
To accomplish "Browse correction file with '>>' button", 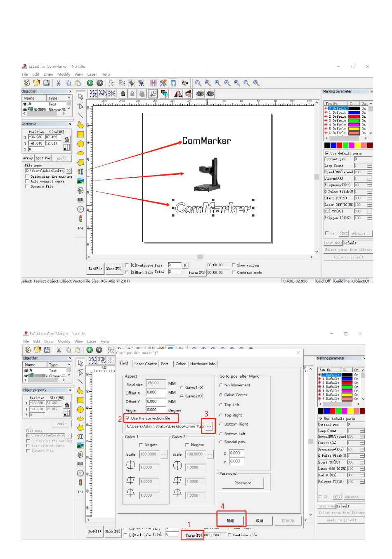I will (x=209, y=426).
